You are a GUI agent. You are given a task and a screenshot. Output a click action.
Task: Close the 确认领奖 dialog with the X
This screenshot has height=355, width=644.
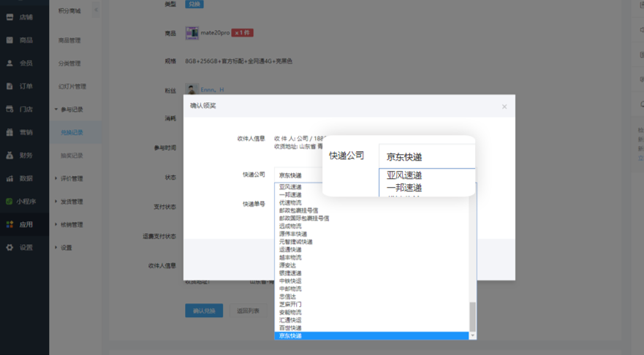point(504,107)
